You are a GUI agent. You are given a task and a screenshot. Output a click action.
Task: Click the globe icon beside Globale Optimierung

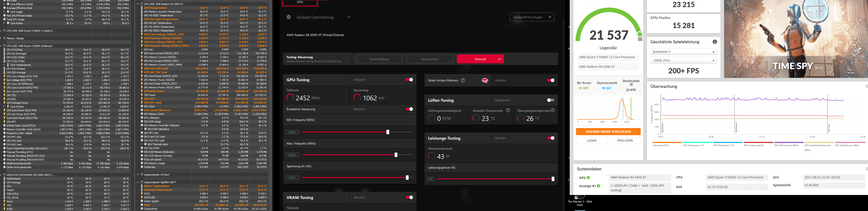click(x=289, y=17)
